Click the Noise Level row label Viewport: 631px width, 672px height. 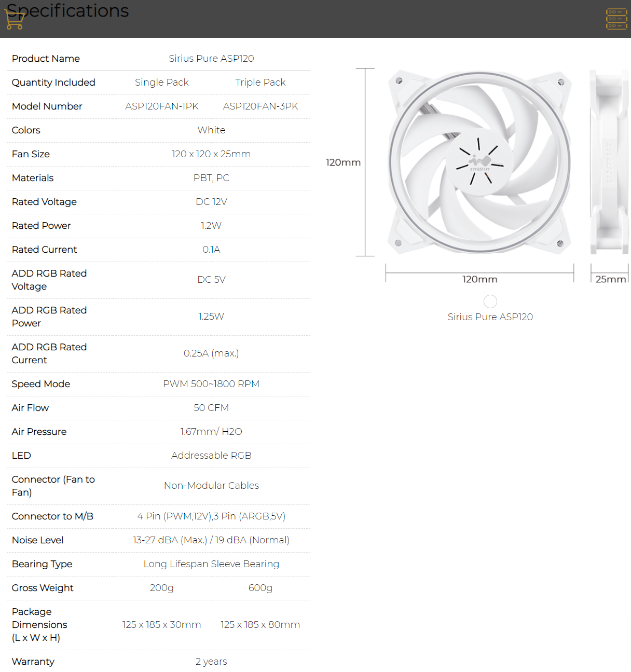point(38,540)
